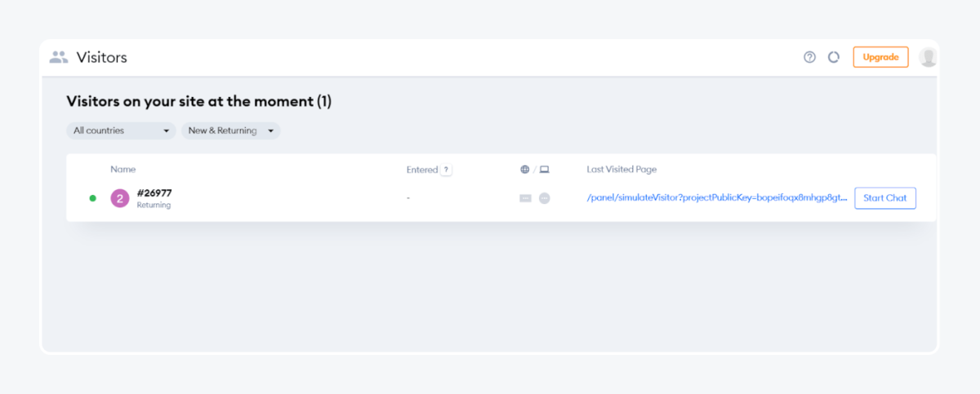Click the circular usage ring icon
The height and width of the screenshot is (394, 980).
click(x=834, y=57)
